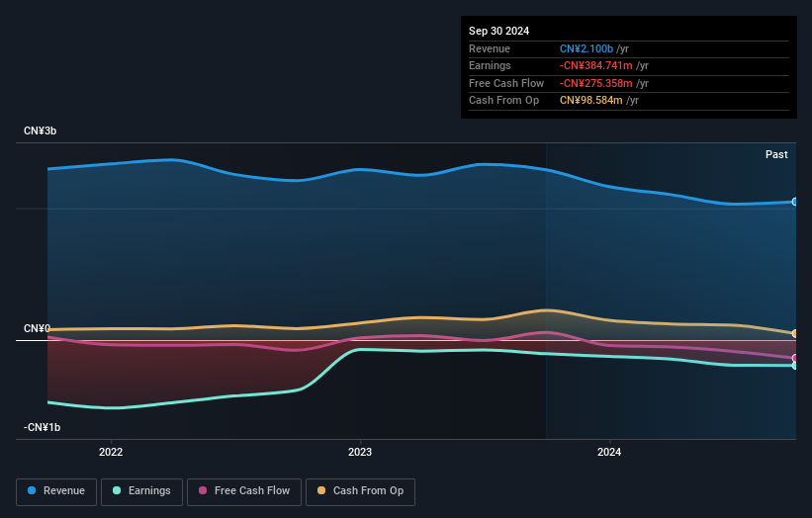Select the Revenue endpoint marker on the chart
The width and height of the screenshot is (812, 518).
pyautogui.click(x=795, y=202)
